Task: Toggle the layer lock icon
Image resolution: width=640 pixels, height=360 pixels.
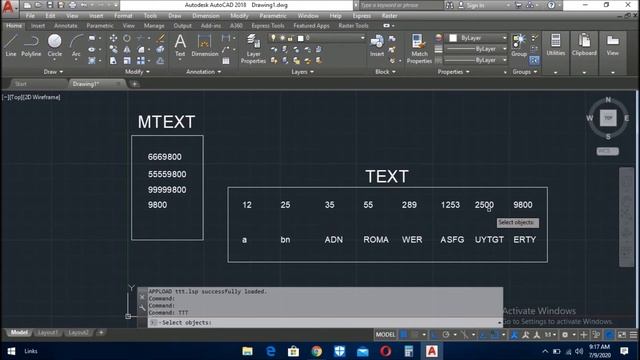Action: pyautogui.click(x=290, y=38)
